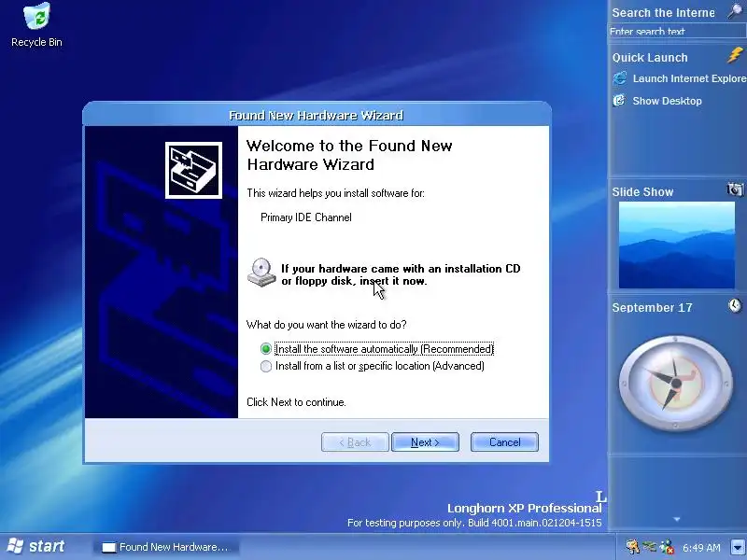Click the hardware wizard computer icon
The image size is (747, 560).
point(193,170)
